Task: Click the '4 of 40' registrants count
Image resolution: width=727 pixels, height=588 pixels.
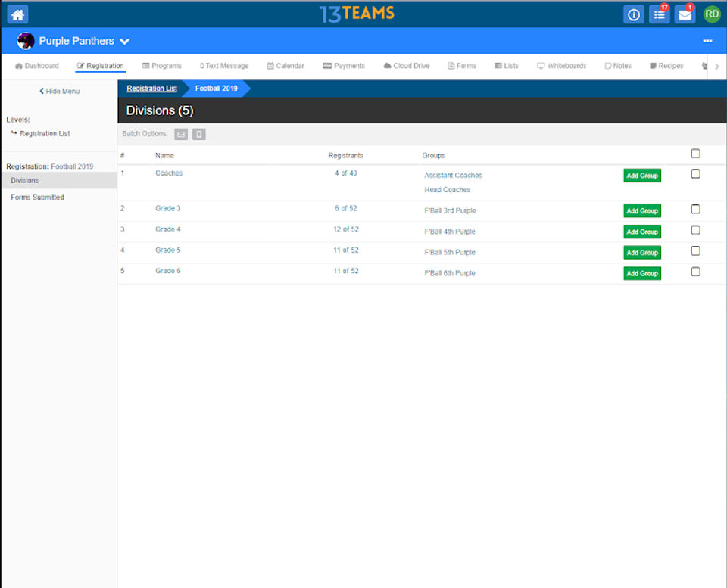Action: (x=346, y=173)
